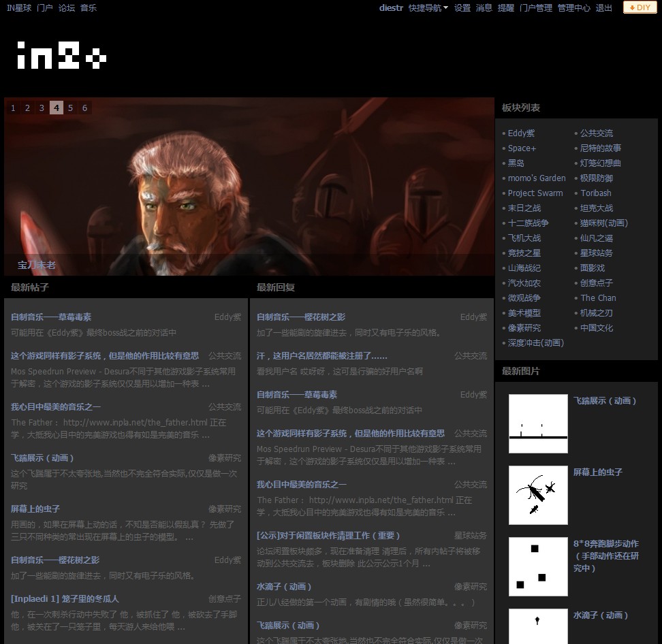Open 我心目中最美的音乐之一 in 最新帖子
This screenshot has height=644, width=662.
point(56,407)
